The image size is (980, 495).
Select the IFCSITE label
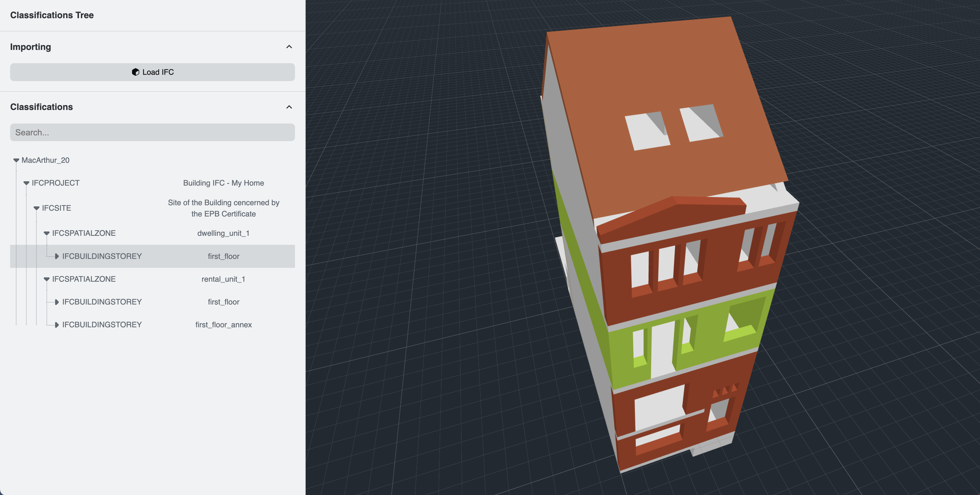point(56,208)
